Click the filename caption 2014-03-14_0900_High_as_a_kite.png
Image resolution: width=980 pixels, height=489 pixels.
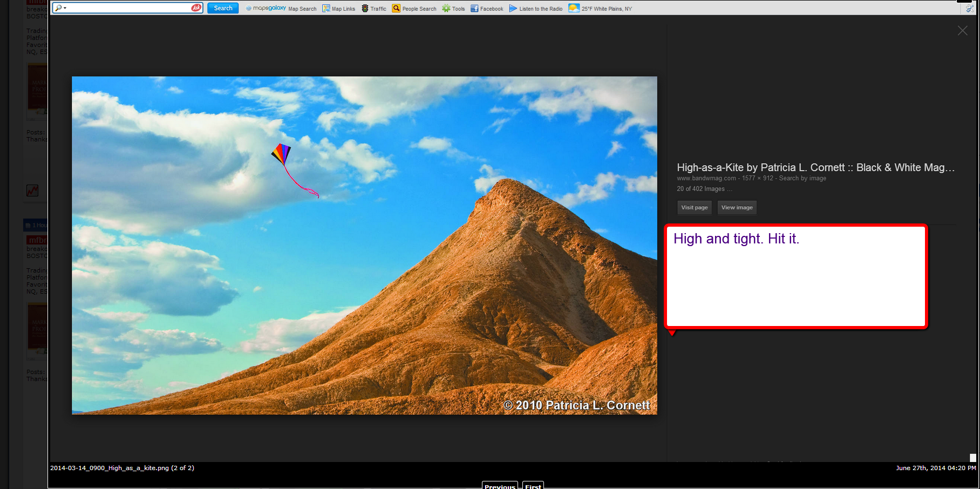click(x=110, y=468)
